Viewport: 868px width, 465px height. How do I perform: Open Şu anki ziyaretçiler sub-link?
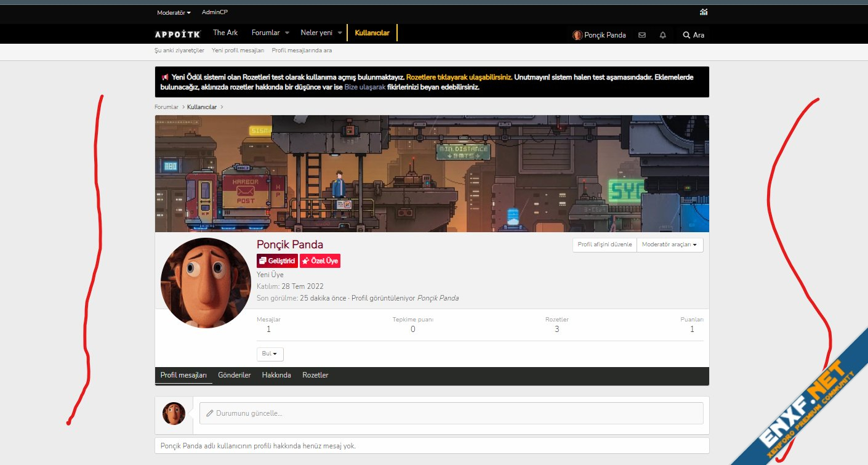pyautogui.click(x=179, y=51)
